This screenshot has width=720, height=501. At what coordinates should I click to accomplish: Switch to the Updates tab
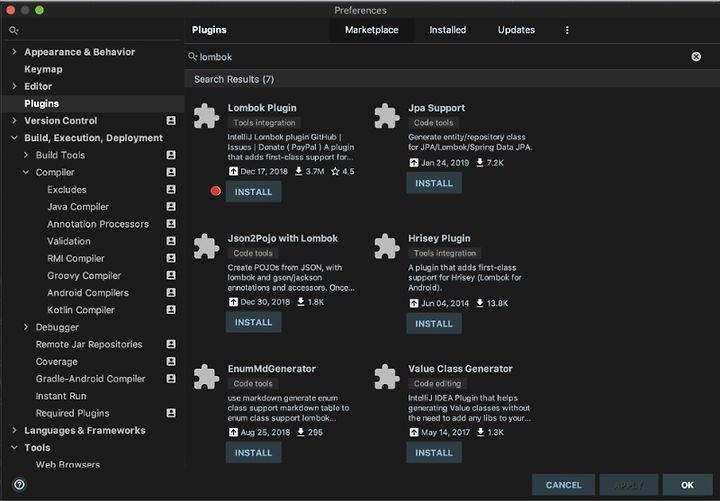click(516, 30)
